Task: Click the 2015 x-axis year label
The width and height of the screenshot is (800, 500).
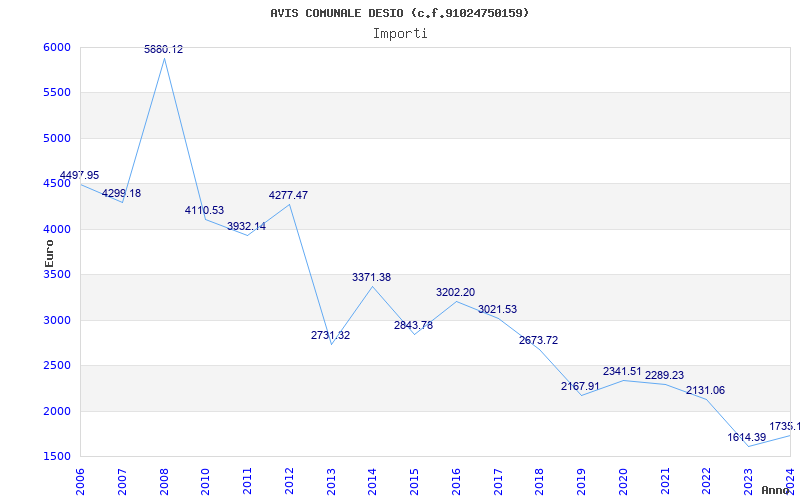Action: 414,481
